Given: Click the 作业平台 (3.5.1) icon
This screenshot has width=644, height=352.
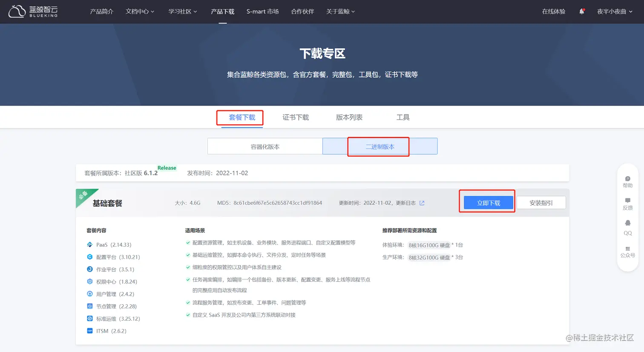Looking at the screenshot, I should [89, 269].
